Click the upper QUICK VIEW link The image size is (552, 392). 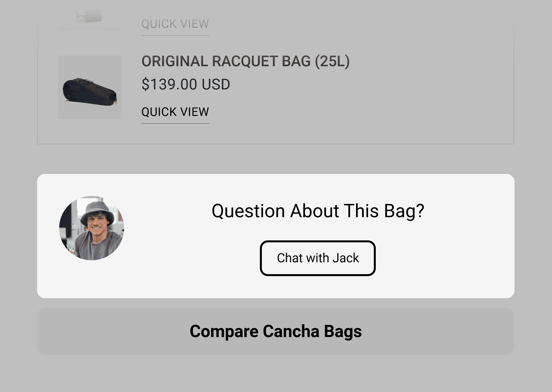(175, 24)
